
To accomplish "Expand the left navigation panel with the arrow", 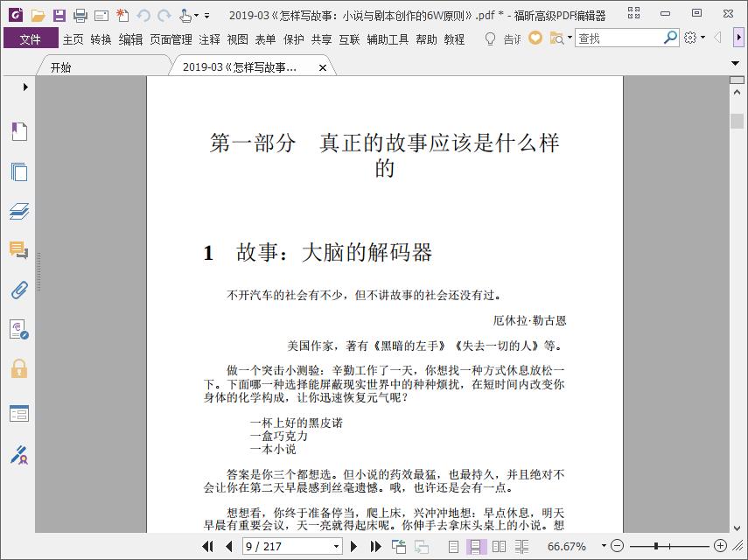I will pyautogui.click(x=25, y=87).
